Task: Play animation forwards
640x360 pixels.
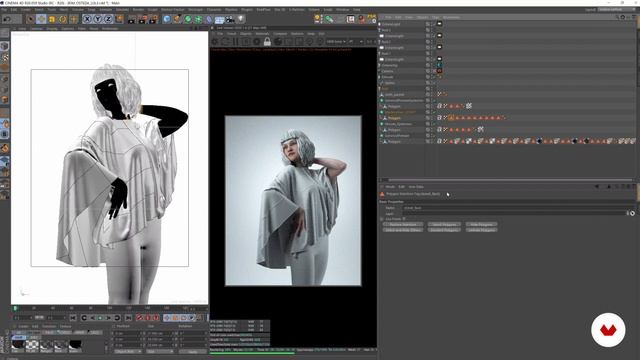Action: pyautogui.click(x=100, y=318)
